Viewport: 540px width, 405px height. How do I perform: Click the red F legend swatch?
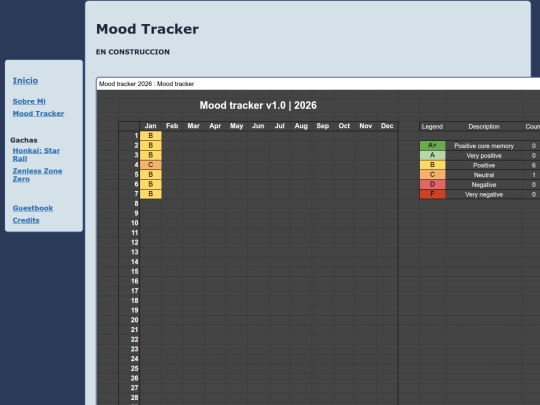432,194
